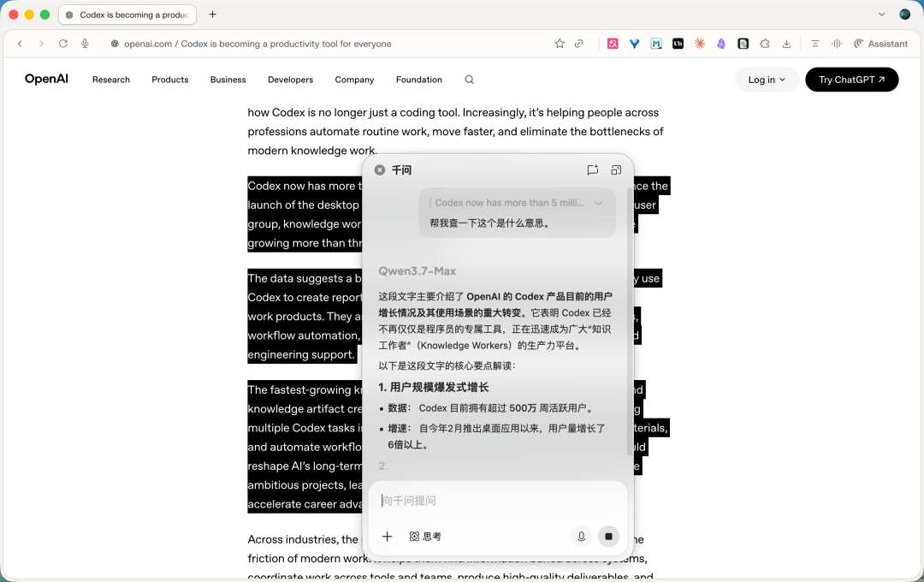
Task: Open the pink translate extension
Action: pyautogui.click(x=613, y=44)
